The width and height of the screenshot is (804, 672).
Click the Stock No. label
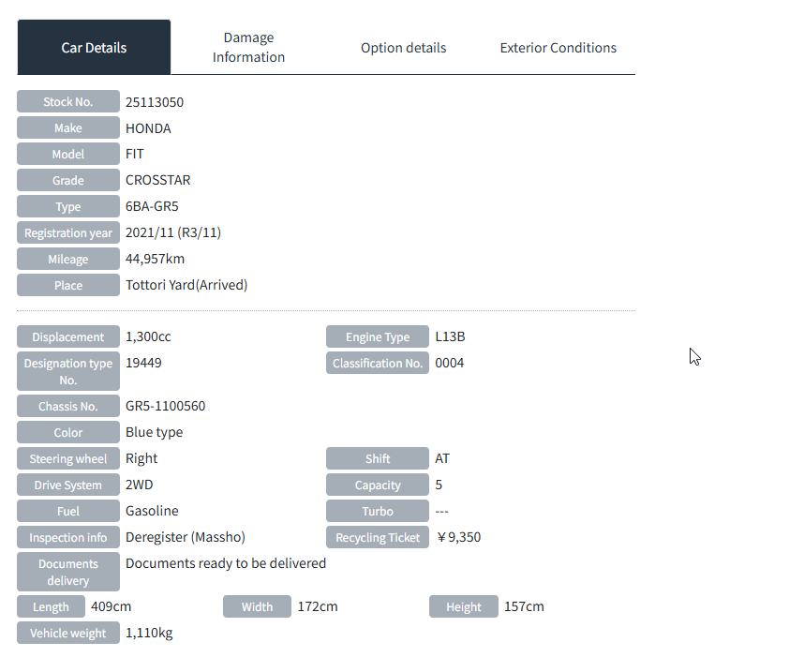(x=68, y=102)
